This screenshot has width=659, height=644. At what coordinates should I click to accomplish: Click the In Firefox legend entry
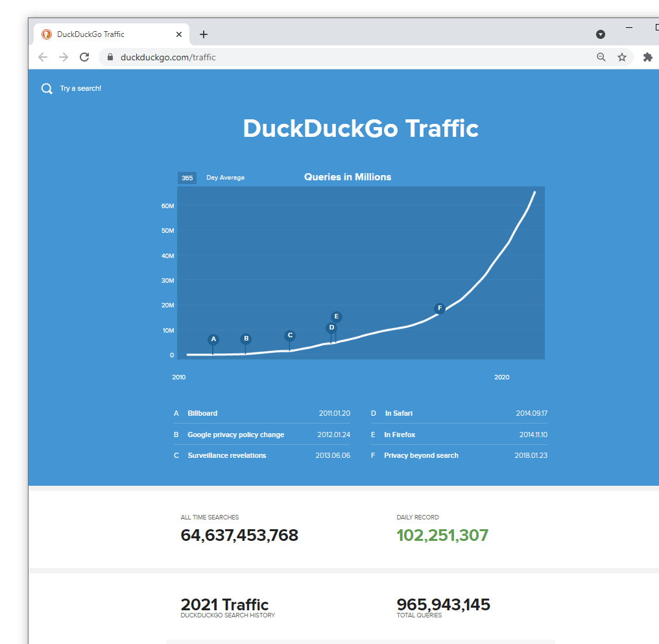(x=459, y=435)
